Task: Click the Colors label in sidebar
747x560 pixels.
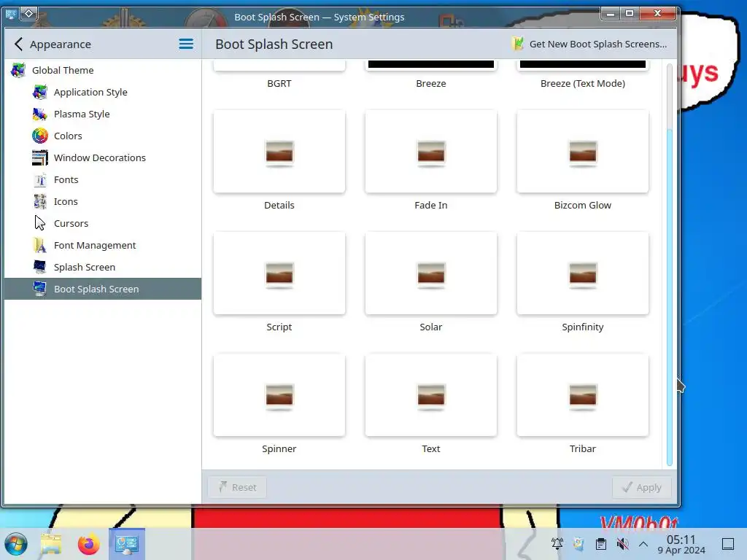Action: (x=68, y=136)
